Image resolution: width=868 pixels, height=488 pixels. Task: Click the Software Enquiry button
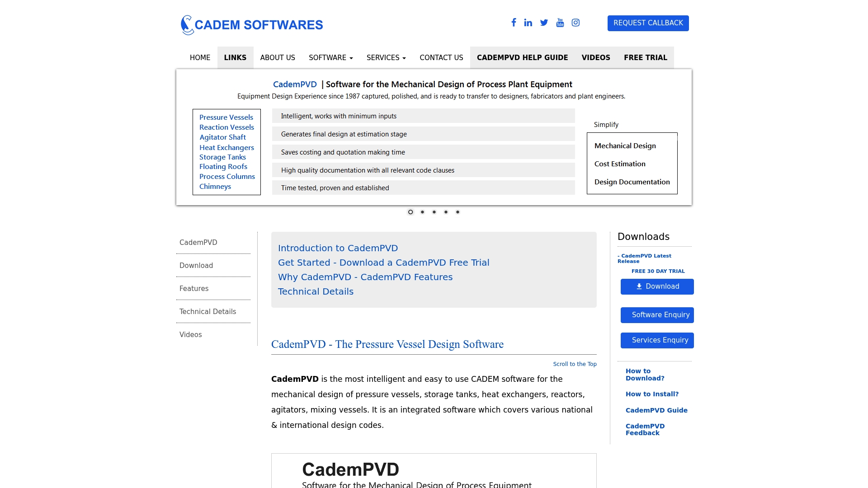click(657, 315)
